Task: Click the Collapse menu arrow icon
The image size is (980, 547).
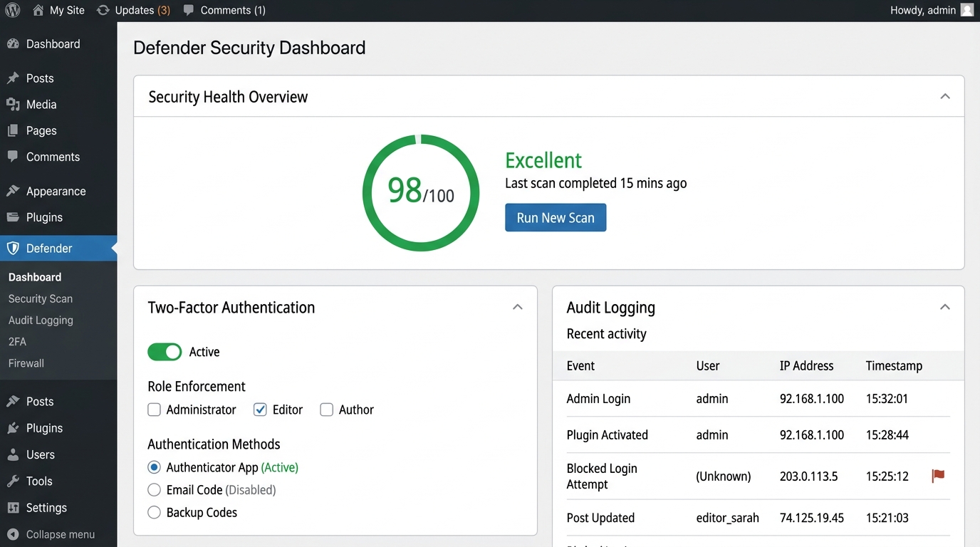Action: 12,534
